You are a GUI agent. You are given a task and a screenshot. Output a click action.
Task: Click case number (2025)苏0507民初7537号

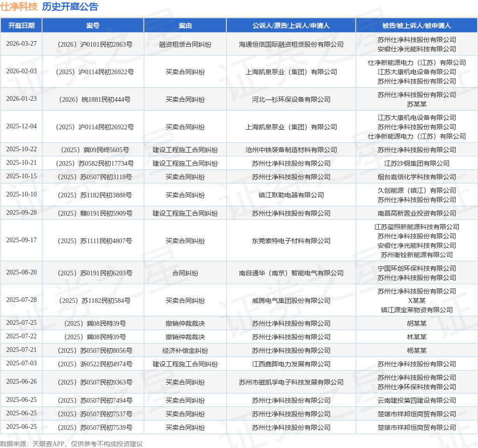click(x=95, y=414)
